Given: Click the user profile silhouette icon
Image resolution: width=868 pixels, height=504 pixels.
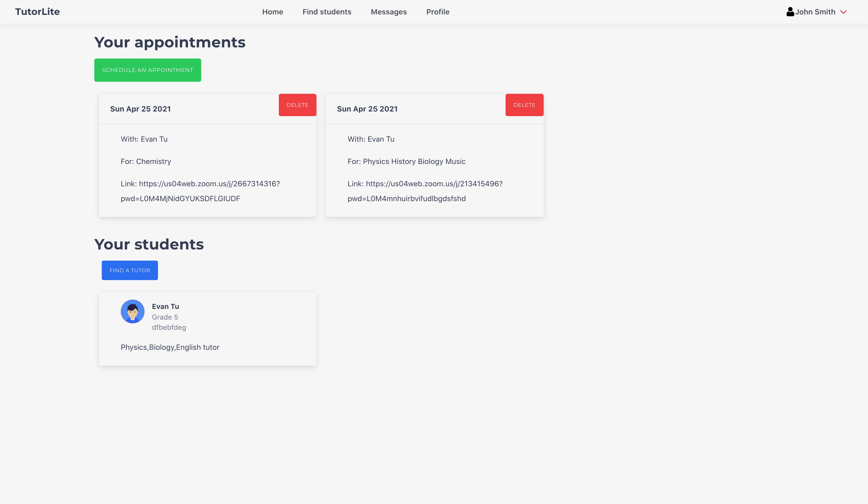Looking at the screenshot, I should tap(790, 12).
